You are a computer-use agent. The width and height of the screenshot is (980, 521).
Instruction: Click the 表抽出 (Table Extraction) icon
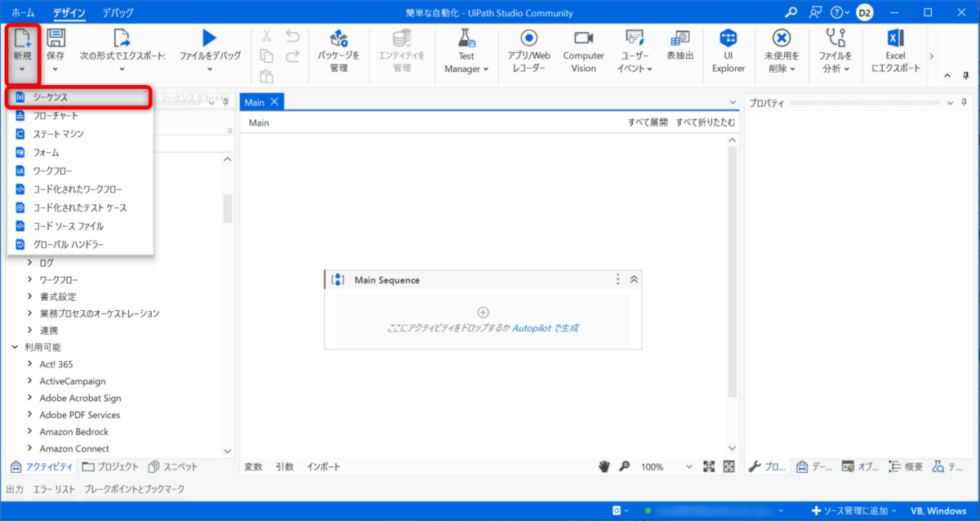679,37
